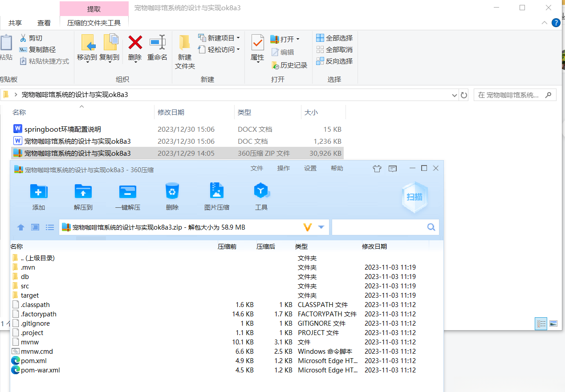Open the 设置 menu in 360压缩

pos(310,169)
